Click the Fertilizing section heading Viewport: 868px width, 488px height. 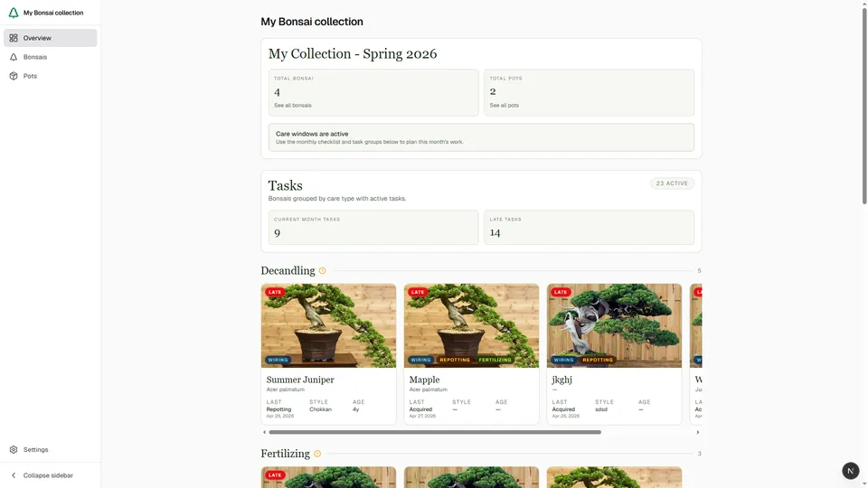coord(285,454)
